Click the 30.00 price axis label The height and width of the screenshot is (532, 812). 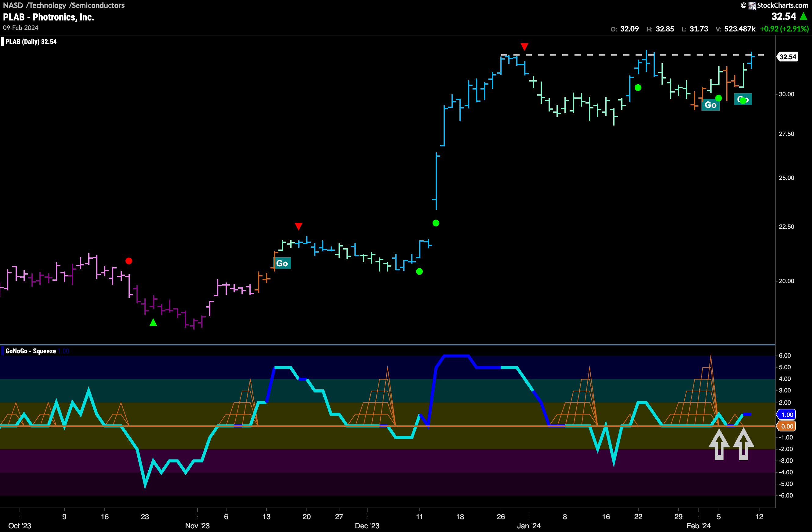786,94
